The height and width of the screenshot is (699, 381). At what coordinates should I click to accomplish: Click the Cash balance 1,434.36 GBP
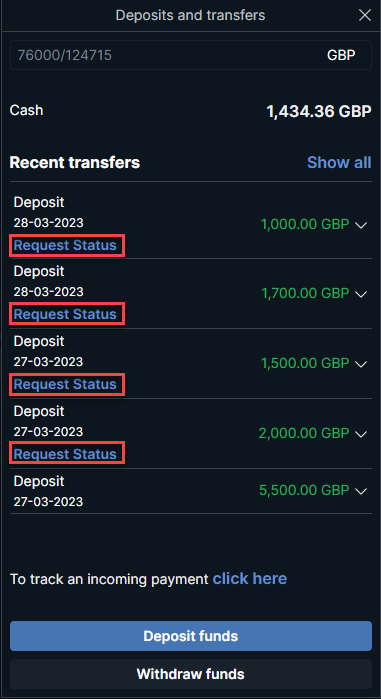click(319, 111)
